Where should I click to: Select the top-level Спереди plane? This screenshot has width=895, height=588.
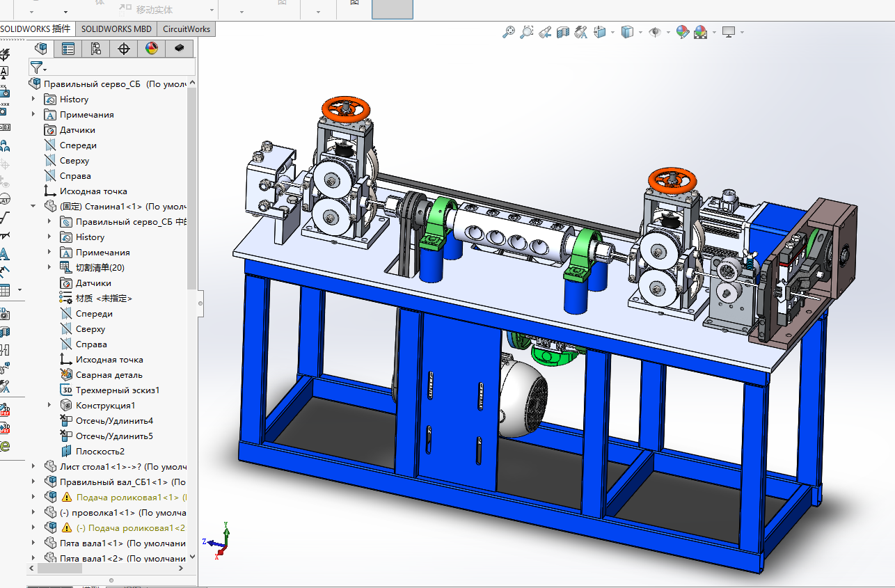pos(70,145)
